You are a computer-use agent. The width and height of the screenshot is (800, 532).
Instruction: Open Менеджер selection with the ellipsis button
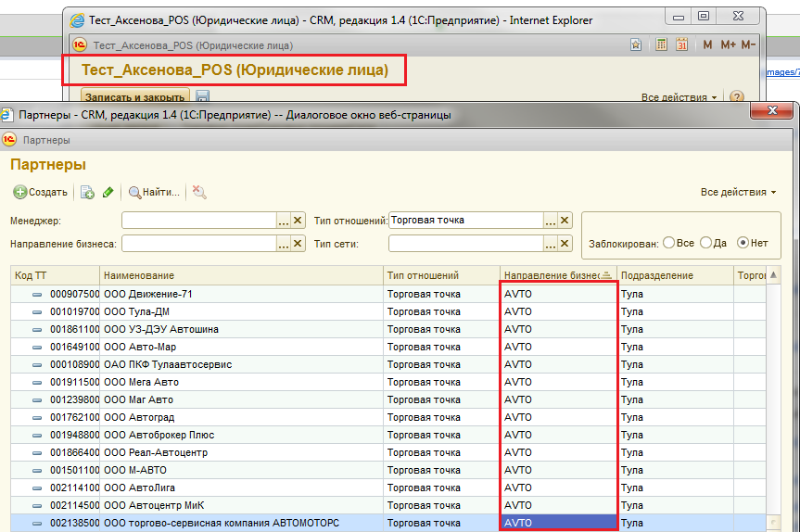click(x=283, y=221)
